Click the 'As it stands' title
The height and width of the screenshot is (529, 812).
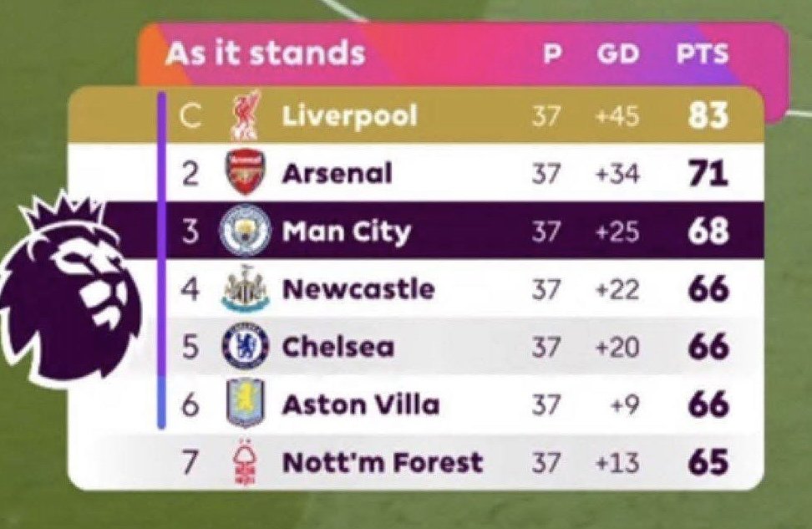[x=266, y=53]
